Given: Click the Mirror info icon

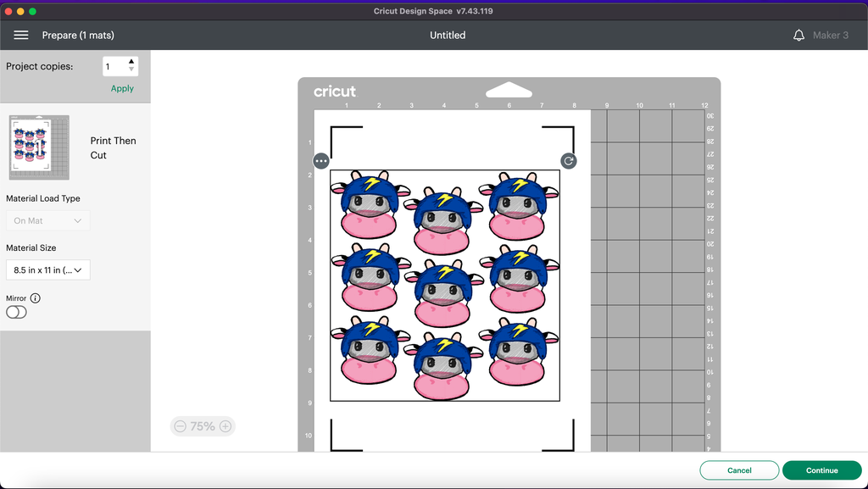Looking at the screenshot, I should pos(35,298).
